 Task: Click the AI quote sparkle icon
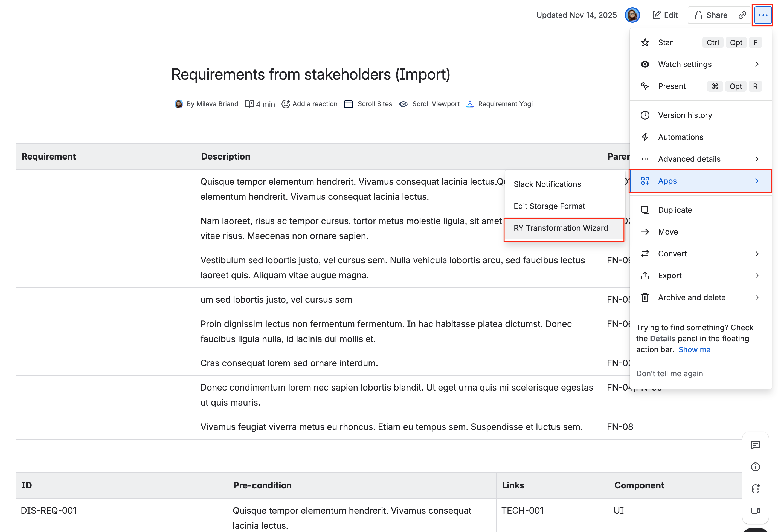point(755,488)
